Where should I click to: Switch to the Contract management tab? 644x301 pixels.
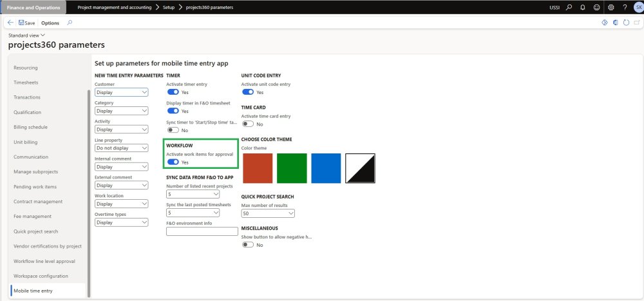[x=38, y=202]
